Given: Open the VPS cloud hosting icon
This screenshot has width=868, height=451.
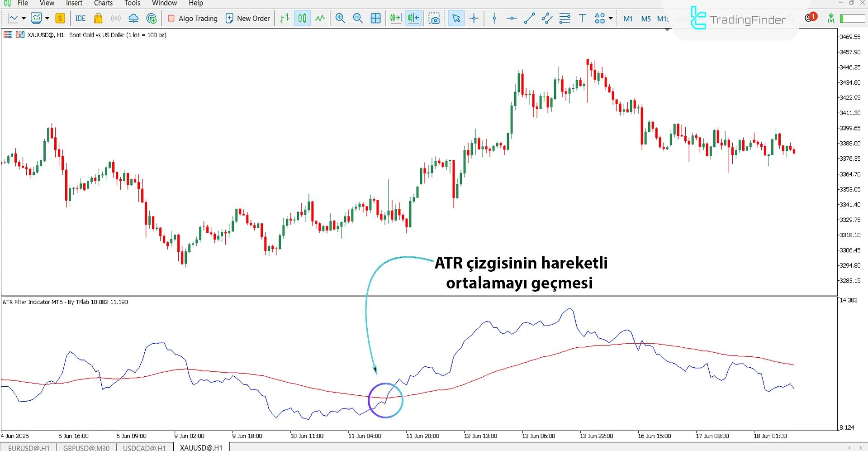Looking at the screenshot, I should click(133, 19).
